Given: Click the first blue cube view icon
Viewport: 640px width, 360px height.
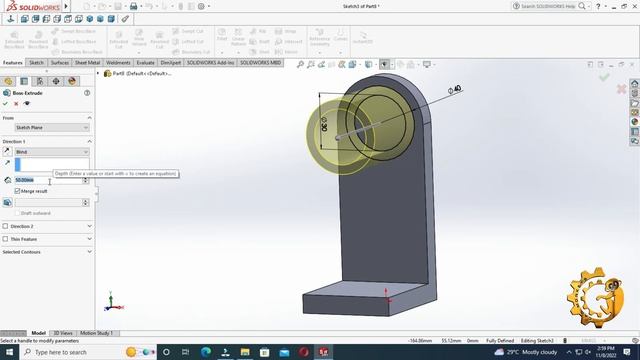Looking at the screenshot, I should [x=24, y=19].
